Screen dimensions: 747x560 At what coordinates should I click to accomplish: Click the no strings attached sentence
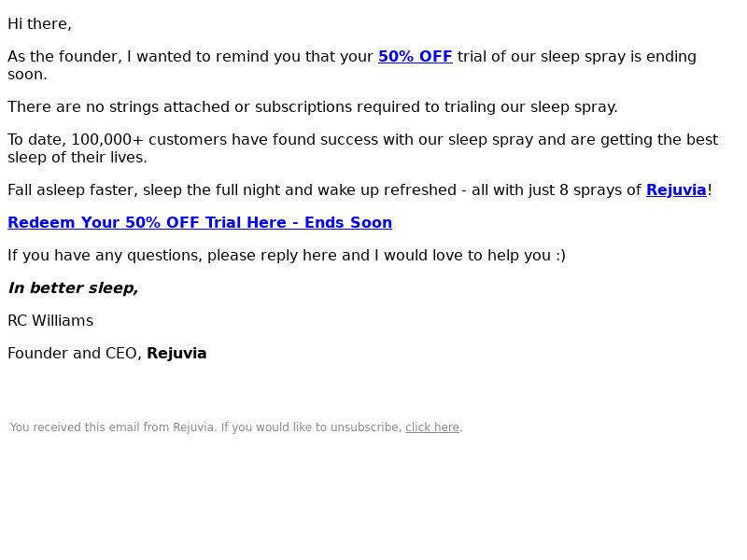(x=313, y=107)
